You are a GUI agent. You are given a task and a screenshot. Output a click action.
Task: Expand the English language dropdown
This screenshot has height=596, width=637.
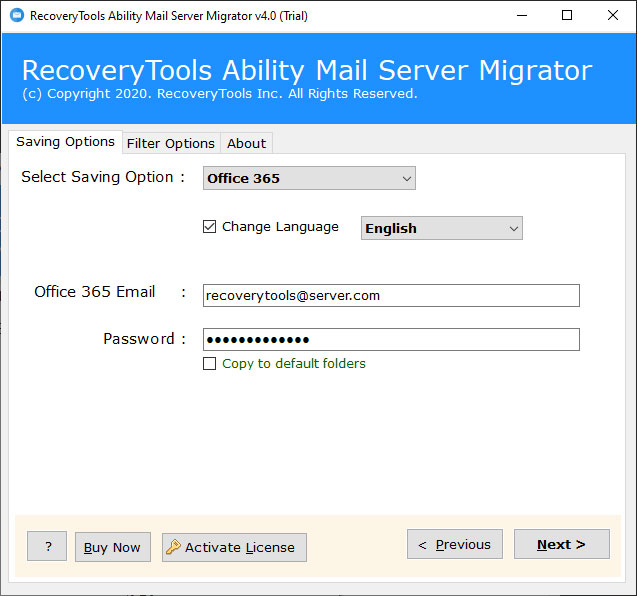click(442, 228)
